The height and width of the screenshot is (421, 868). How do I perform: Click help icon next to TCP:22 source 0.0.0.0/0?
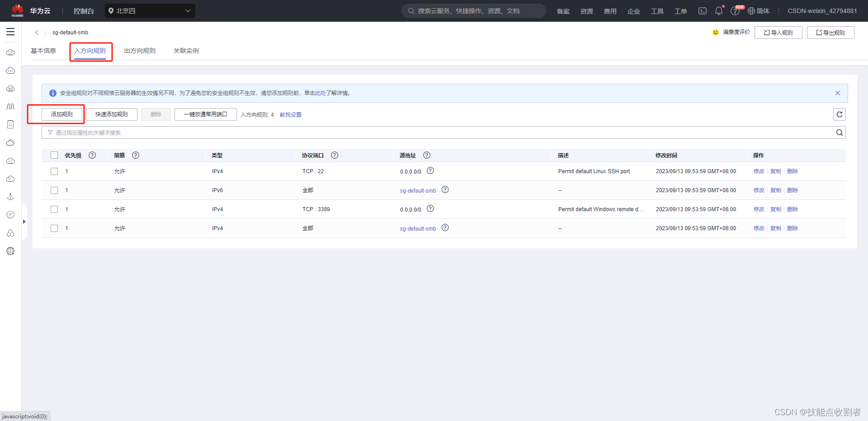point(430,170)
